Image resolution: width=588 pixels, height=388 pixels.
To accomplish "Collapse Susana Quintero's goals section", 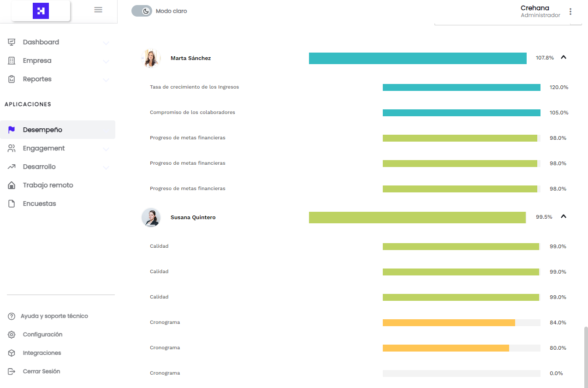I will (x=563, y=217).
